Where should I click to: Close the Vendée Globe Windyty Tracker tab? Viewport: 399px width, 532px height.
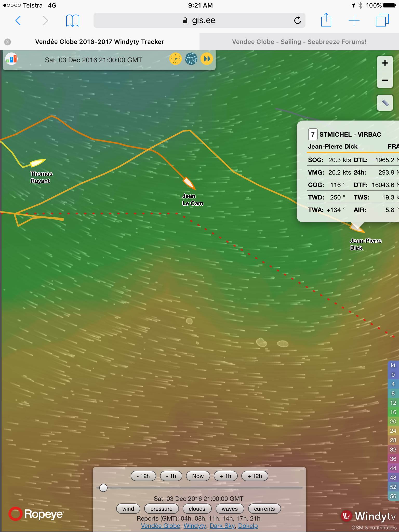point(8,42)
